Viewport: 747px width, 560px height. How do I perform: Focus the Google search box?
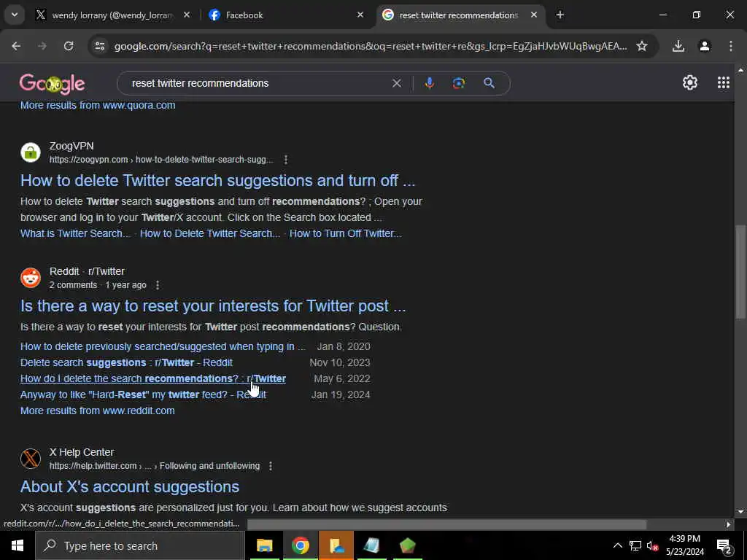[258, 83]
